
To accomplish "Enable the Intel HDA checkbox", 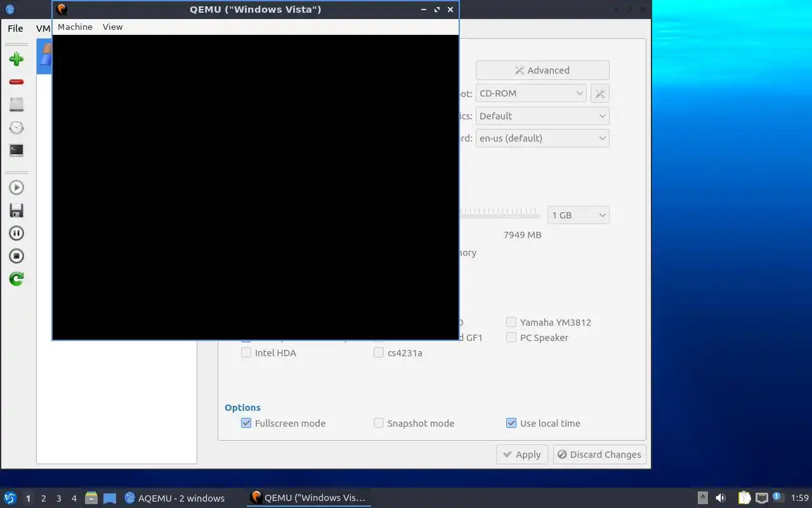I will point(246,352).
